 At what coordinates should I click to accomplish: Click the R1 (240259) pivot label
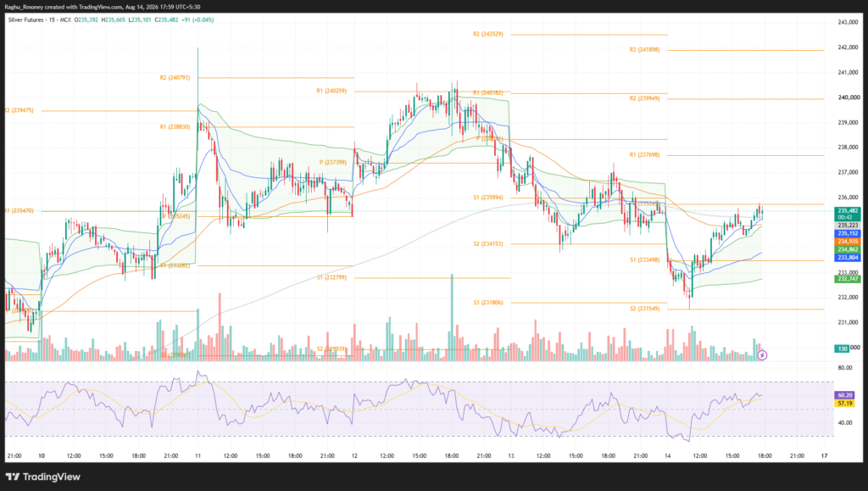click(331, 92)
